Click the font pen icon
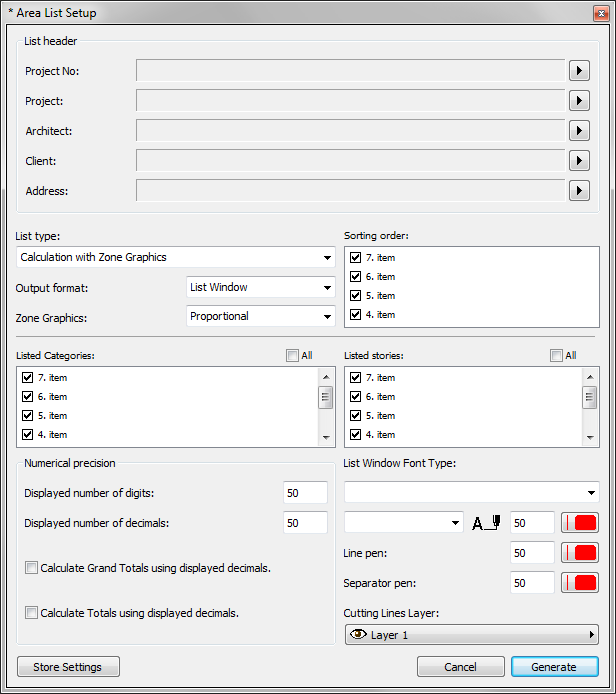 (x=485, y=522)
